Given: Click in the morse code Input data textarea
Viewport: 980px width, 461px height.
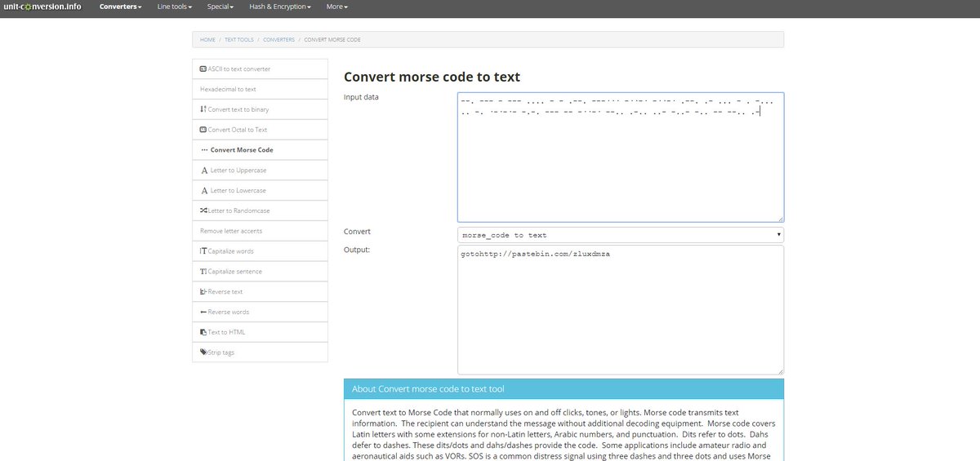Looking at the screenshot, I should tap(621, 157).
